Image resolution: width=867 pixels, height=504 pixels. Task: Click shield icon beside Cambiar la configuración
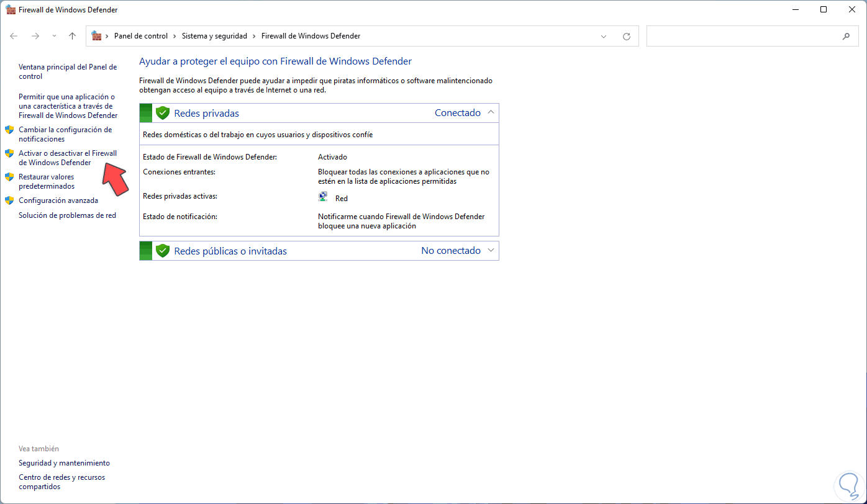(9, 130)
